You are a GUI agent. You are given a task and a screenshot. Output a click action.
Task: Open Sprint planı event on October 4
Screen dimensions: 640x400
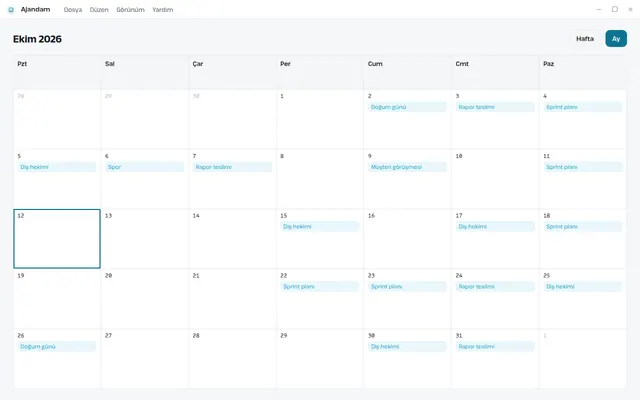coord(582,107)
